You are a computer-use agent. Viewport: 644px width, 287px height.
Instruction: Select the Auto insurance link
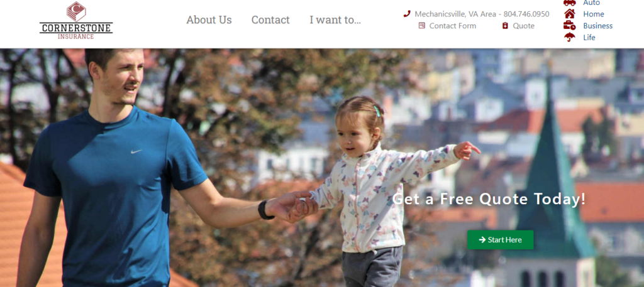(x=591, y=3)
